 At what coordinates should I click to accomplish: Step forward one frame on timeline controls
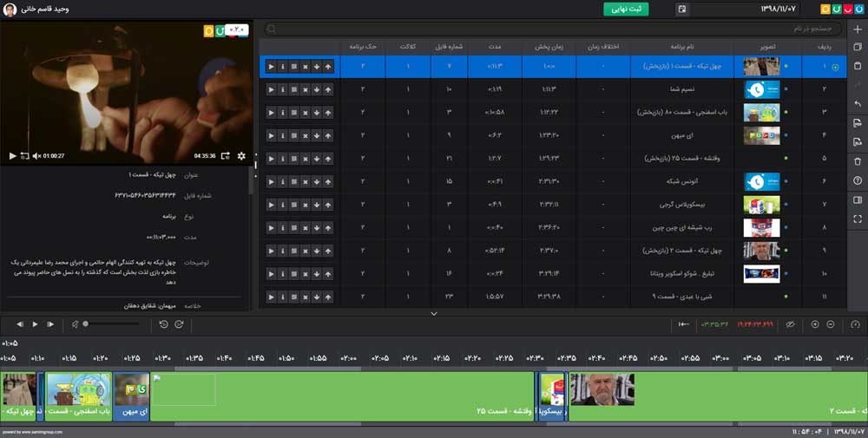click(x=50, y=324)
